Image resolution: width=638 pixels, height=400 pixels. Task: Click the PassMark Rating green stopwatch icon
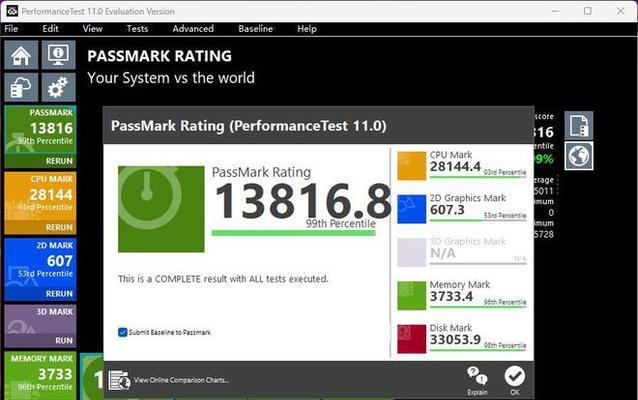[x=161, y=209]
